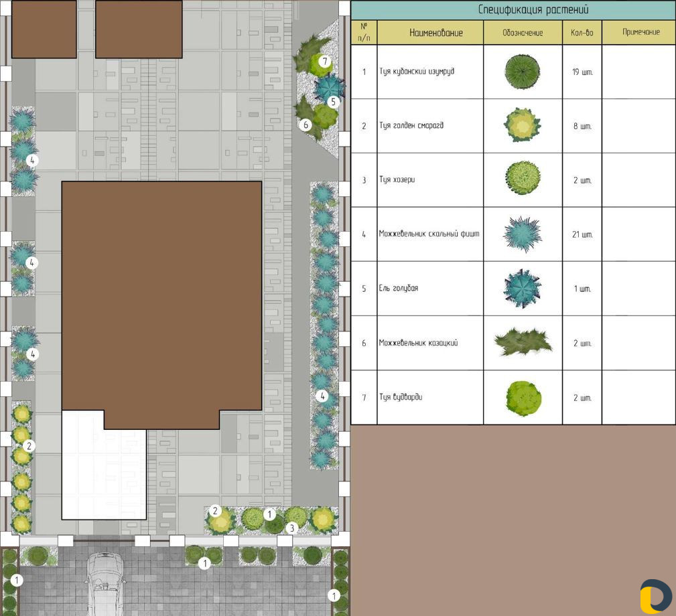Select the Можжевельник казацкий name cell
This screenshot has width=676, height=616.
430,343
